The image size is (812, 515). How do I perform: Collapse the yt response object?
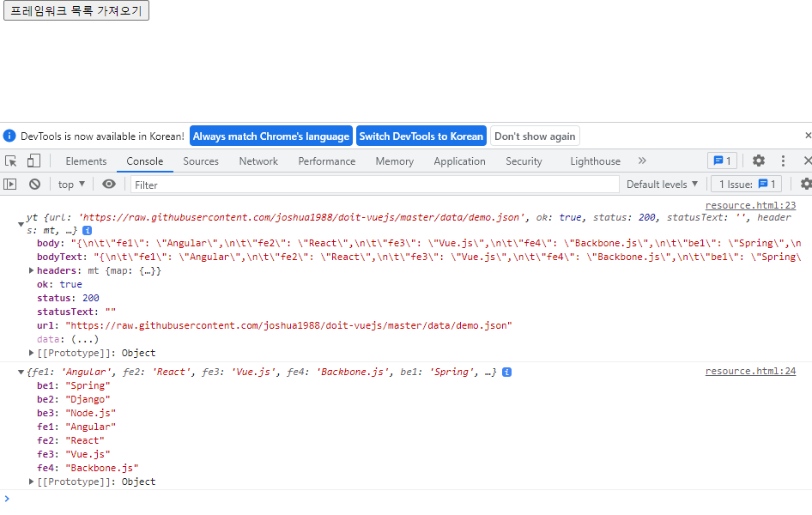click(21, 224)
